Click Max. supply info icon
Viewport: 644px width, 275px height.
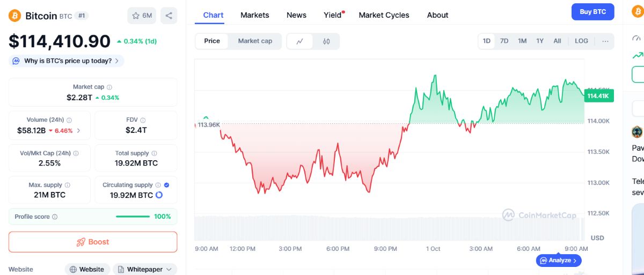point(67,185)
